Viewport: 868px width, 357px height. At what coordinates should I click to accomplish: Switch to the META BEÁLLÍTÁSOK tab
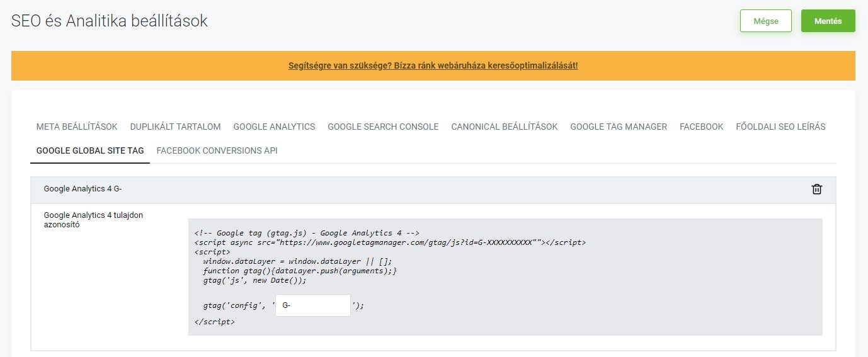pyautogui.click(x=77, y=127)
